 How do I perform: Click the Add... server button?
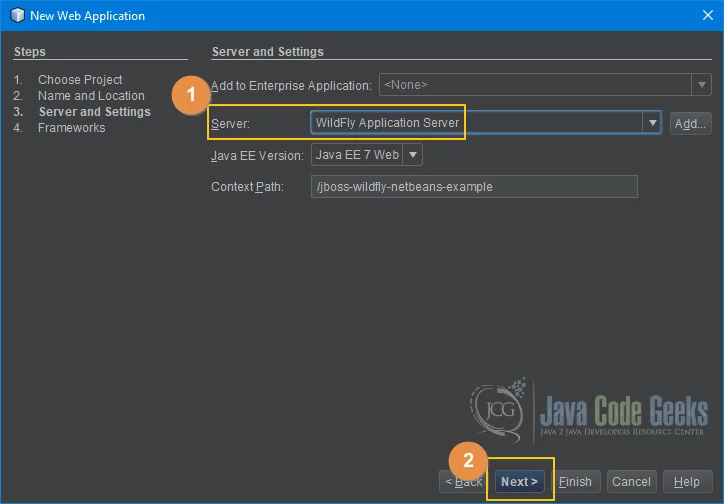coord(690,123)
